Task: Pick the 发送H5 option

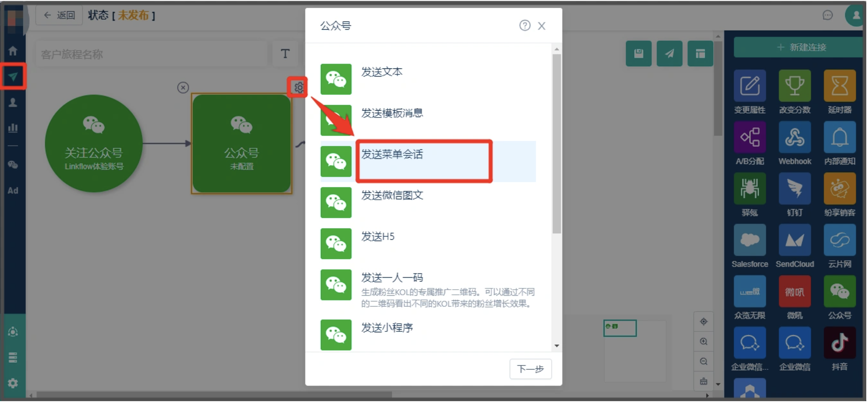Action: (x=428, y=244)
